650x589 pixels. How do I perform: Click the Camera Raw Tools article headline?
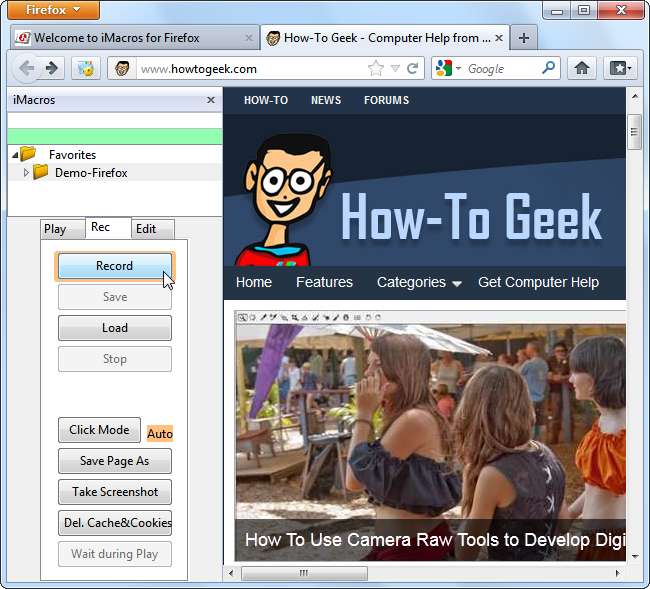435,540
